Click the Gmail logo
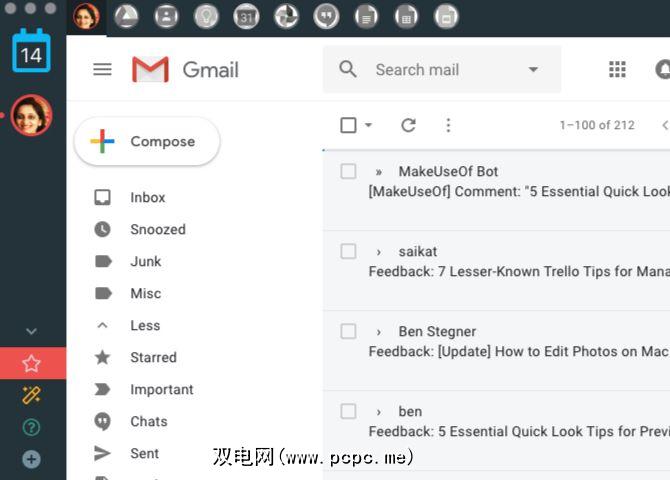Viewport: 670px width, 480px height. tap(185, 69)
